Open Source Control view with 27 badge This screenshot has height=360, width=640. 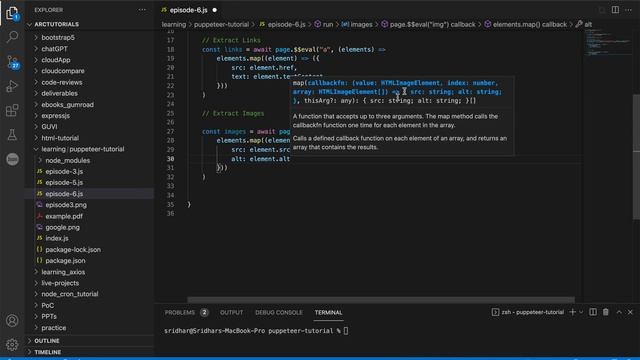click(x=12, y=62)
